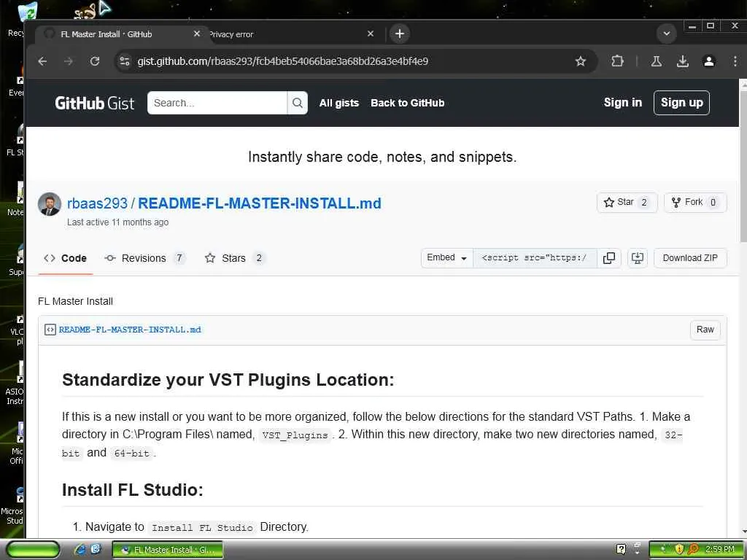
Task: Click the taskbar help question mark icon
Action: click(621, 550)
